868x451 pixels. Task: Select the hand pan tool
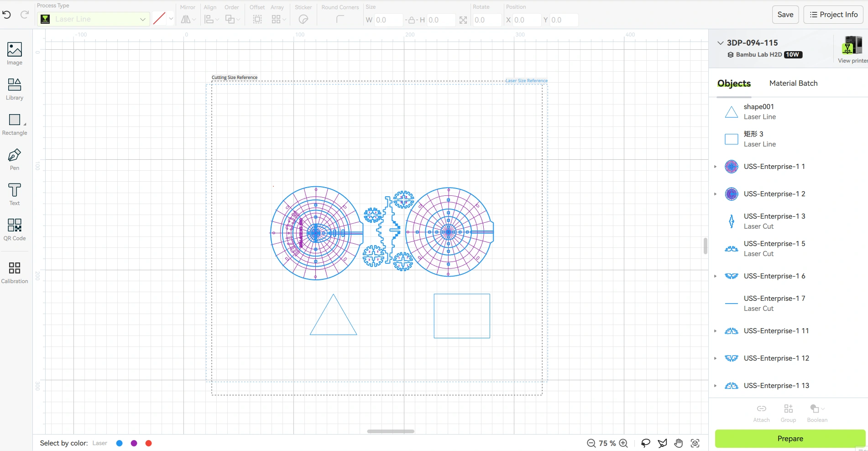click(x=679, y=443)
